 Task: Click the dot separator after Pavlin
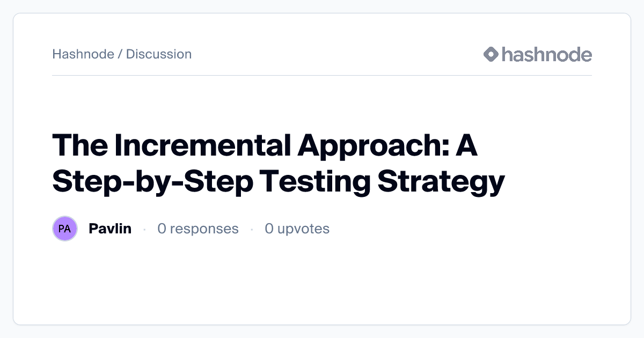[144, 229]
